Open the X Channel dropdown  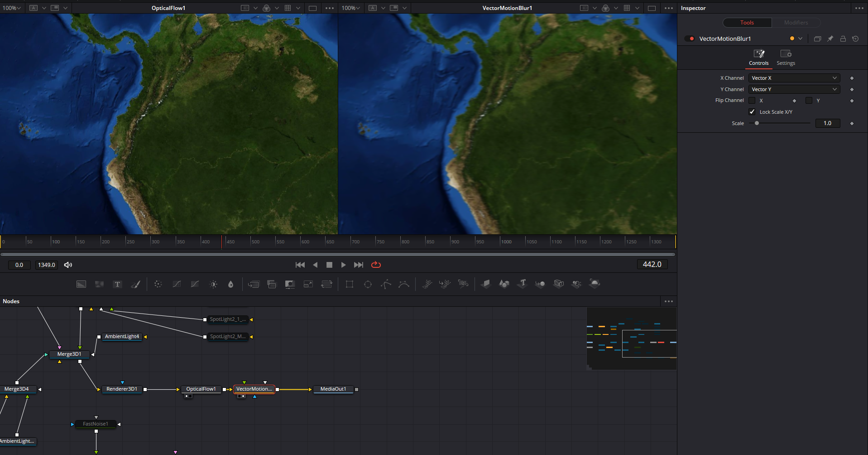794,78
